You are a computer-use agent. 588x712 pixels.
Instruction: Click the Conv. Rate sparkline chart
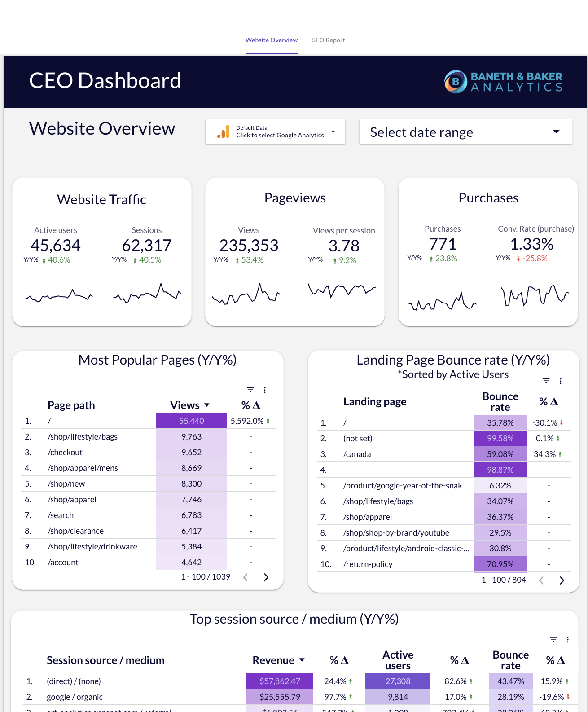[535, 295]
